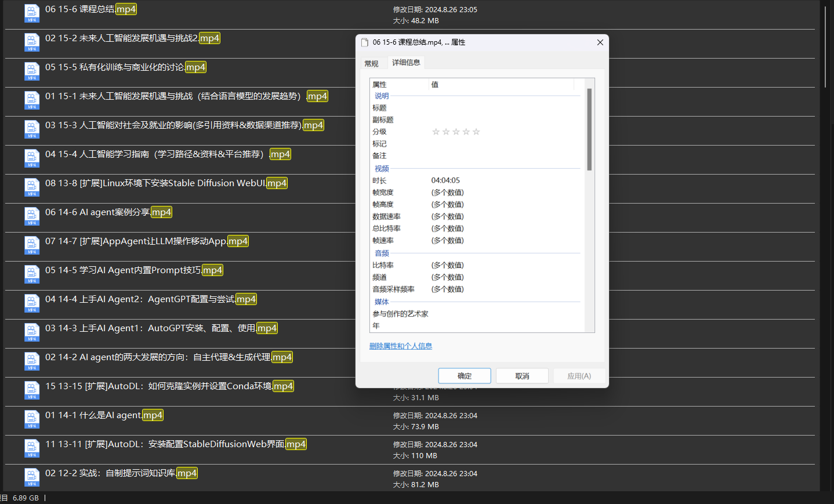The image size is (834, 504).
Task: Click the file list window scrollbar
Action: tap(825, 46)
